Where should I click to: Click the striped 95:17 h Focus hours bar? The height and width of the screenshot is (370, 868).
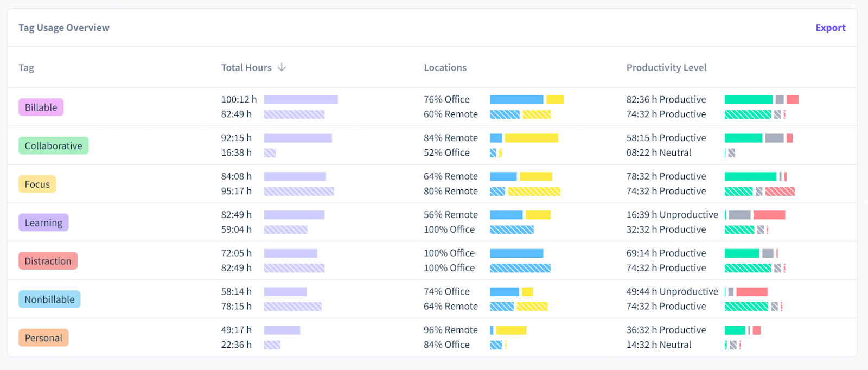(x=299, y=192)
